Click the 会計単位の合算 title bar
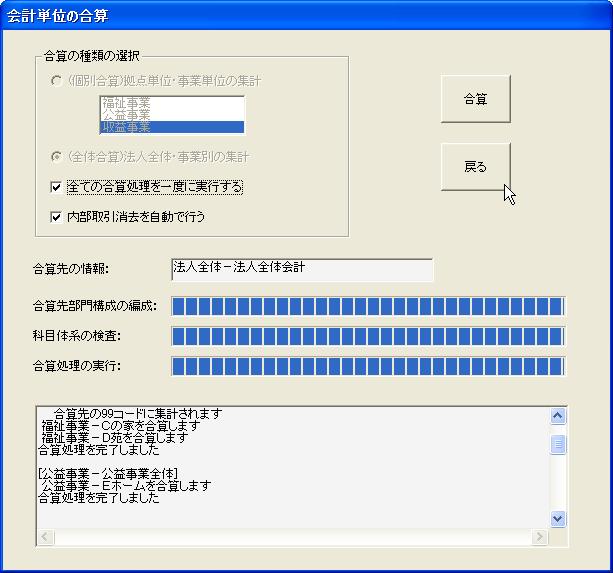 (x=306, y=16)
